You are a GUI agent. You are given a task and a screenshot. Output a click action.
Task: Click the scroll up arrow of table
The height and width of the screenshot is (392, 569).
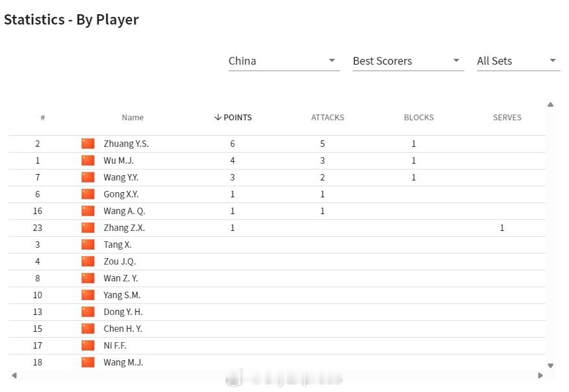(x=550, y=104)
